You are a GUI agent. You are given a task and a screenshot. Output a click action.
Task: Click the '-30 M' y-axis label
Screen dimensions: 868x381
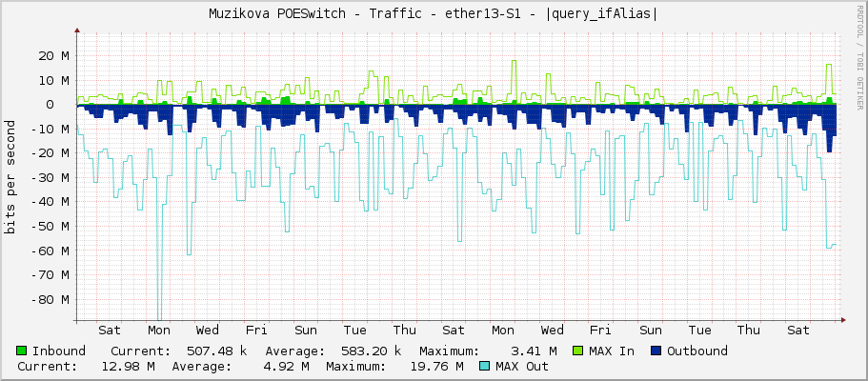(x=50, y=177)
